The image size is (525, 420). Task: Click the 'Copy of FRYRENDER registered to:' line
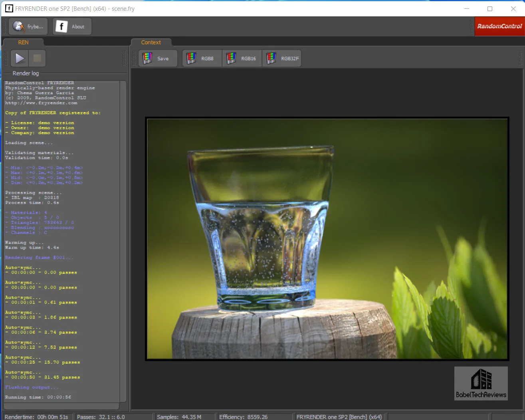click(x=53, y=113)
